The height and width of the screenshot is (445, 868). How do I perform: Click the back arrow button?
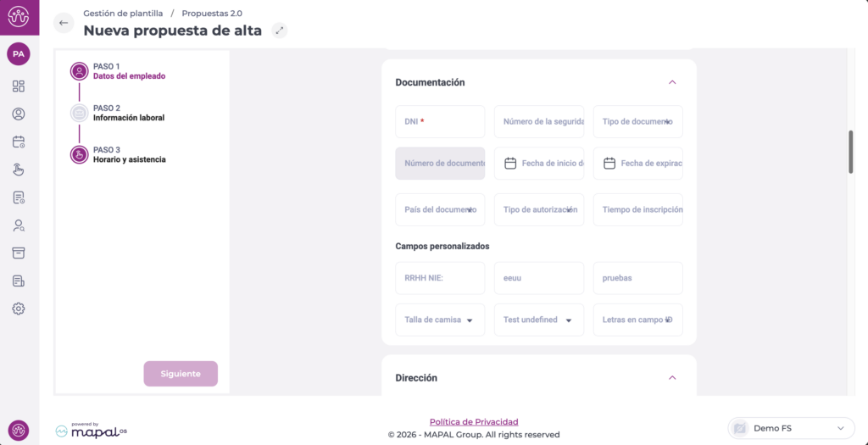64,23
